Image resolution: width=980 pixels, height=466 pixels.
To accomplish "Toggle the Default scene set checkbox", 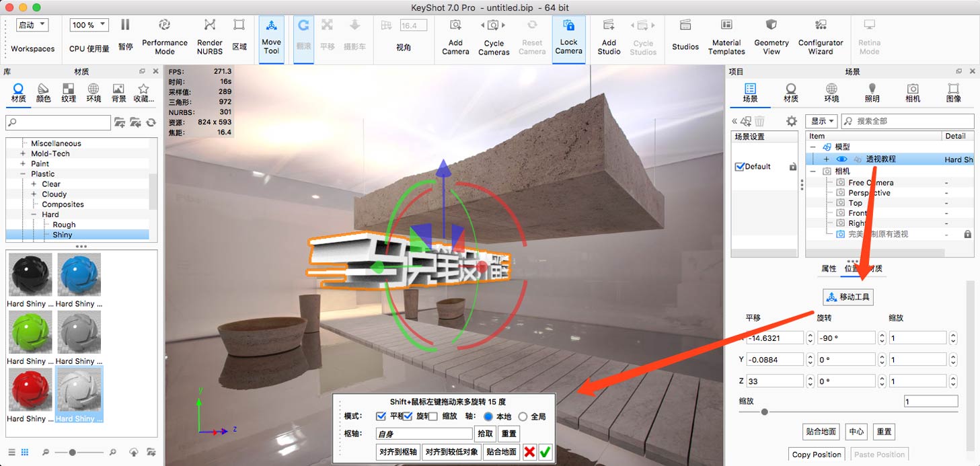I will point(740,166).
